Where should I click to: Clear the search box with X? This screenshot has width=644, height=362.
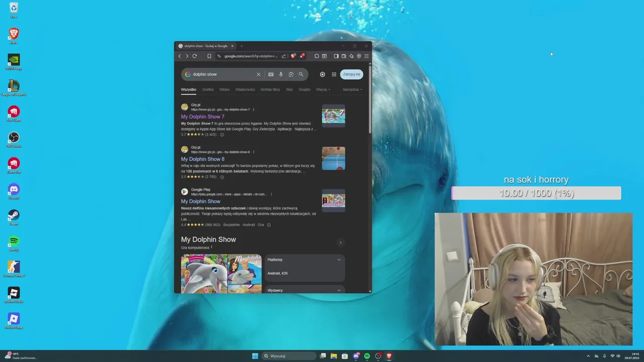pyautogui.click(x=259, y=74)
